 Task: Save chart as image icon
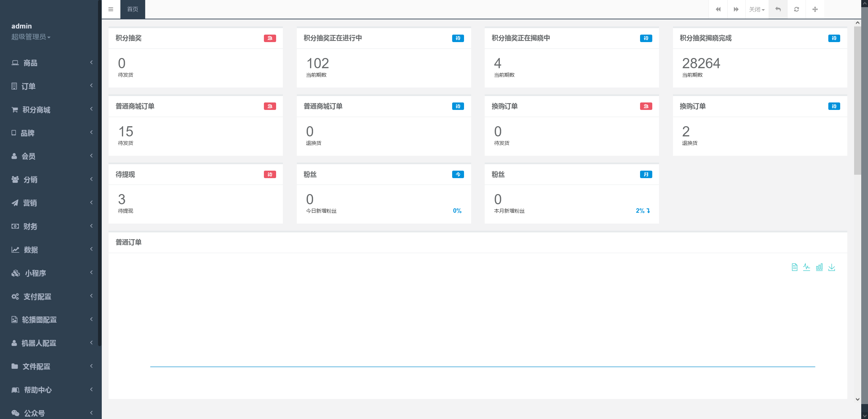point(832,267)
